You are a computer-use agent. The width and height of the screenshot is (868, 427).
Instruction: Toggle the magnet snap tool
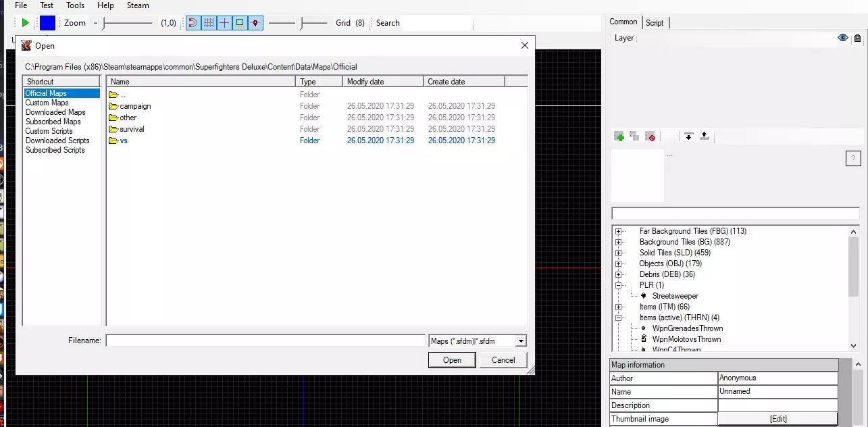tap(193, 23)
